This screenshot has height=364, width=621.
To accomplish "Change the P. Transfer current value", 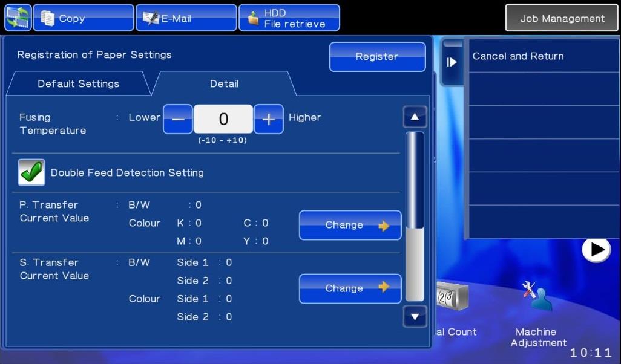I will click(350, 225).
